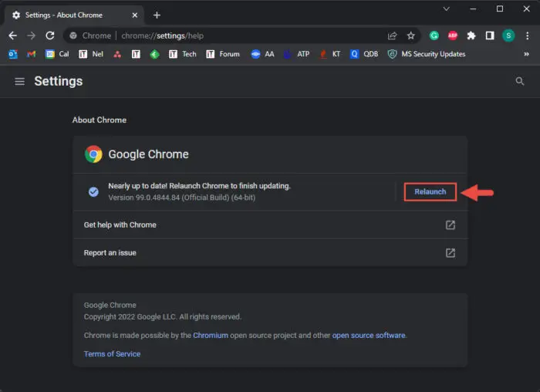Open the KT bookmark
540x392 pixels.
coord(330,54)
